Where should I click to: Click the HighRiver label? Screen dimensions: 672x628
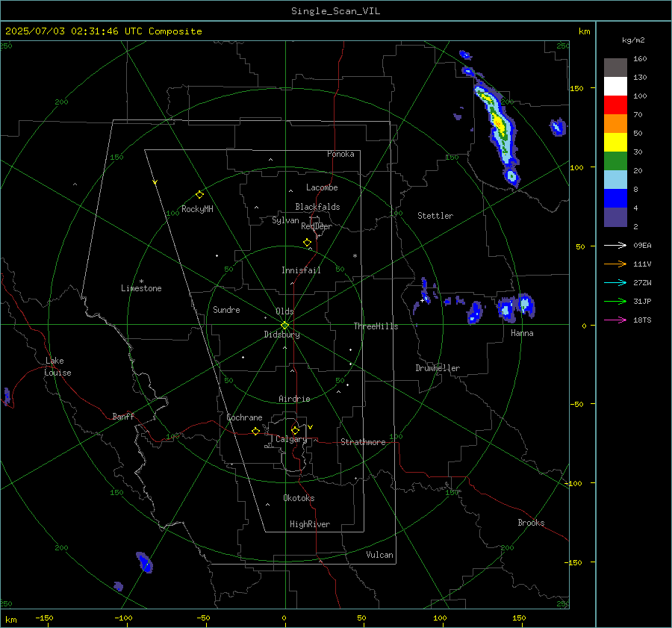(310, 524)
